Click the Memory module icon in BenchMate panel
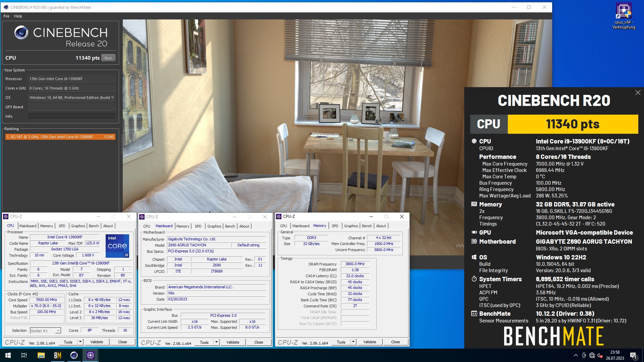The width and height of the screenshot is (644, 362). click(x=474, y=204)
